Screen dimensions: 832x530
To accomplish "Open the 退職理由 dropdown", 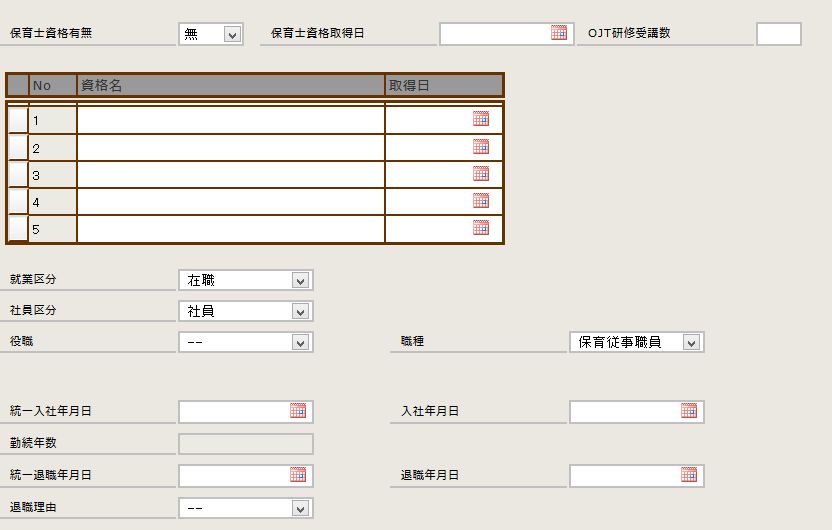I will (x=300, y=509).
